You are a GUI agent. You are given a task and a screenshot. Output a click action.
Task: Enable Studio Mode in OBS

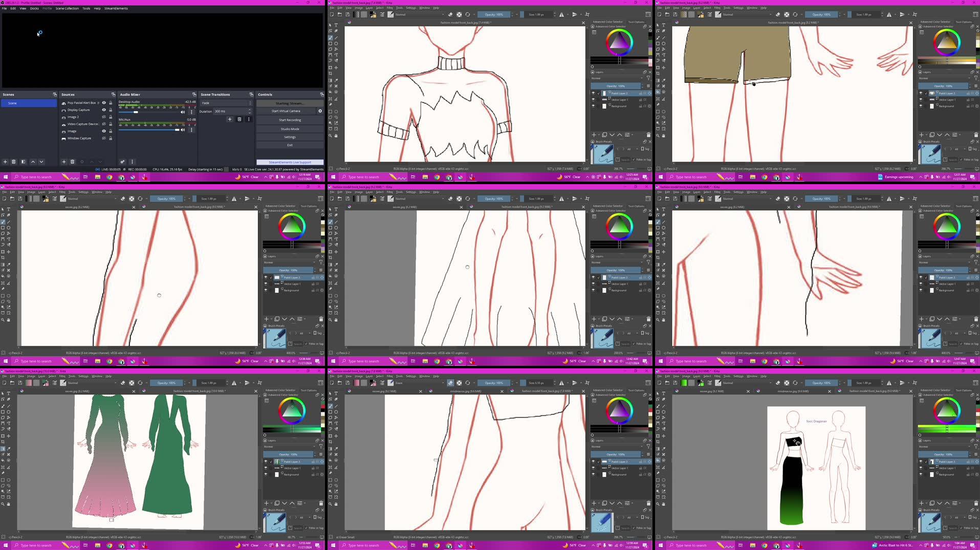point(290,129)
